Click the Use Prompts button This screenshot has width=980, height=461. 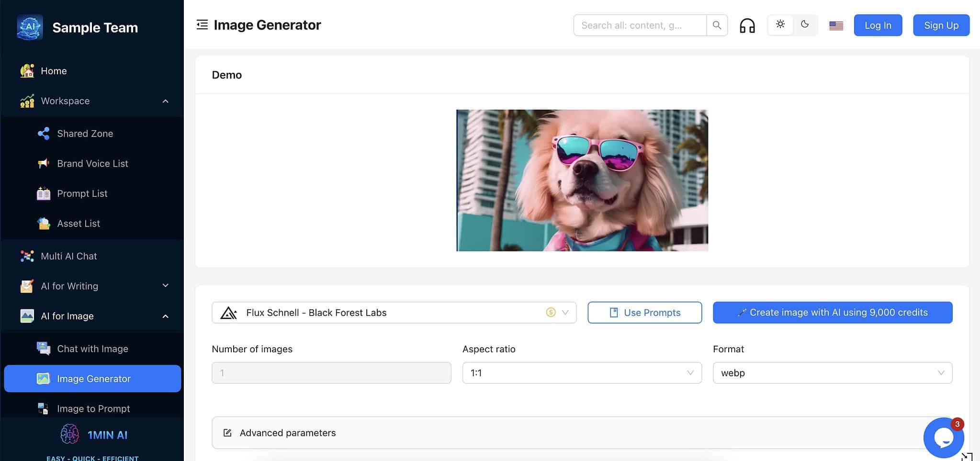pyautogui.click(x=644, y=312)
